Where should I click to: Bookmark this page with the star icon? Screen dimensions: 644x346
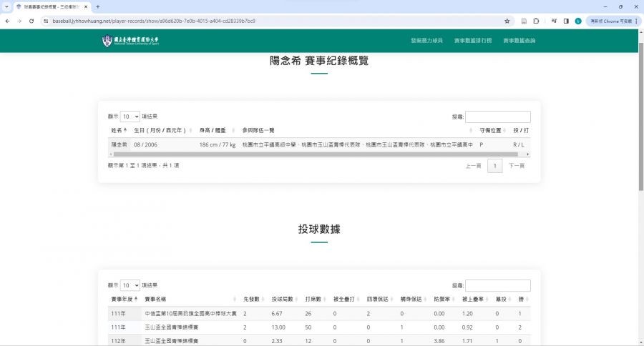(507, 21)
